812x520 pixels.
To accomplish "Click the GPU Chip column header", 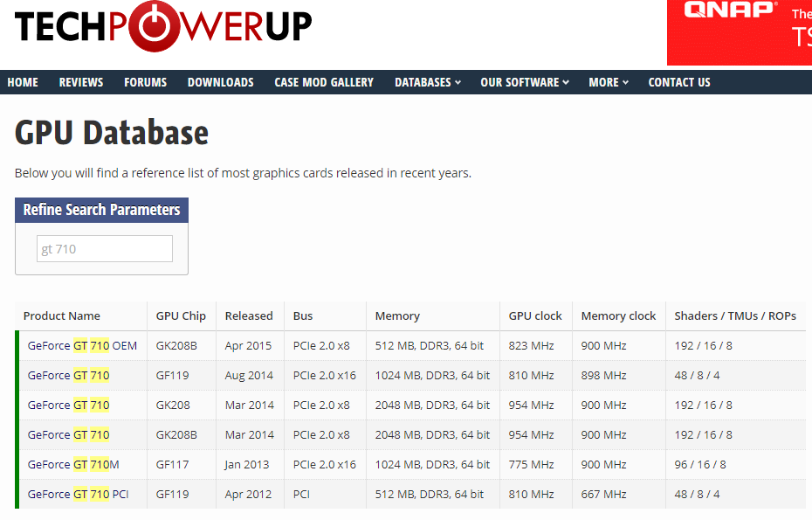I will point(181,315).
